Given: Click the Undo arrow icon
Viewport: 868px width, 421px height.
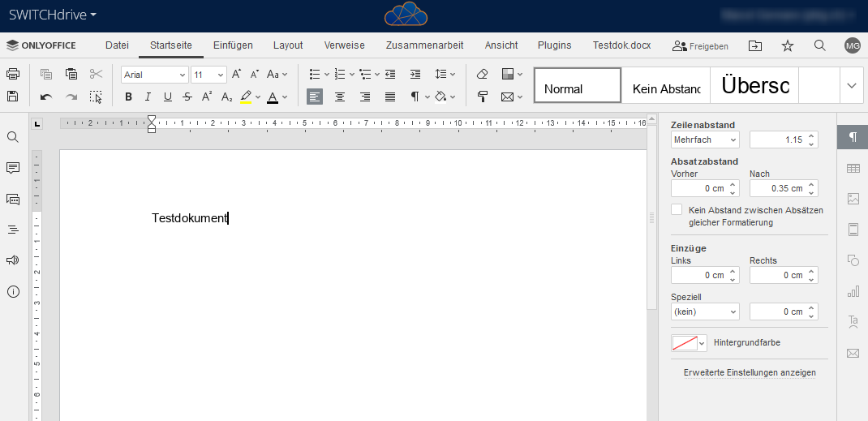Looking at the screenshot, I should coord(46,97).
